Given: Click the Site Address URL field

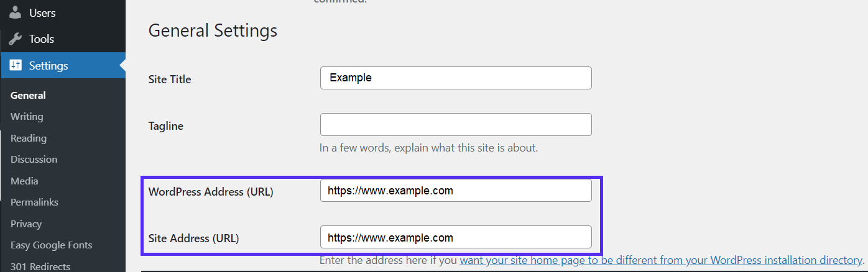Looking at the screenshot, I should pyautogui.click(x=455, y=237).
